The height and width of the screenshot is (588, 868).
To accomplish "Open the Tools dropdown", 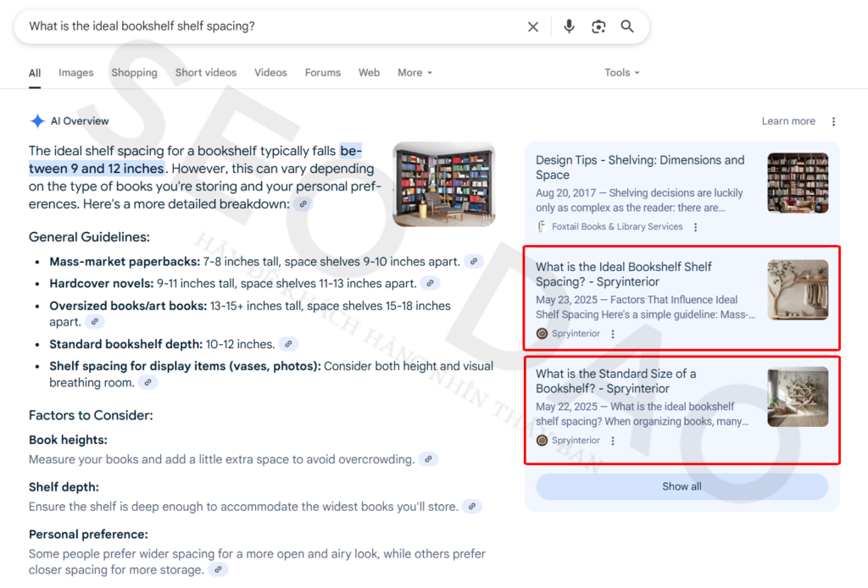I will point(621,73).
